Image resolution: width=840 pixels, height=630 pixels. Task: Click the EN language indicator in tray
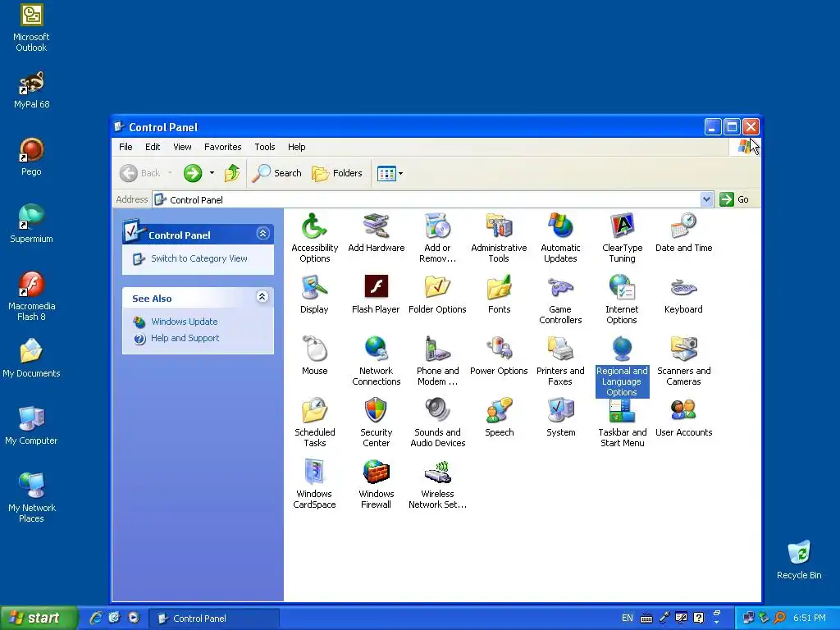(628, 618)
